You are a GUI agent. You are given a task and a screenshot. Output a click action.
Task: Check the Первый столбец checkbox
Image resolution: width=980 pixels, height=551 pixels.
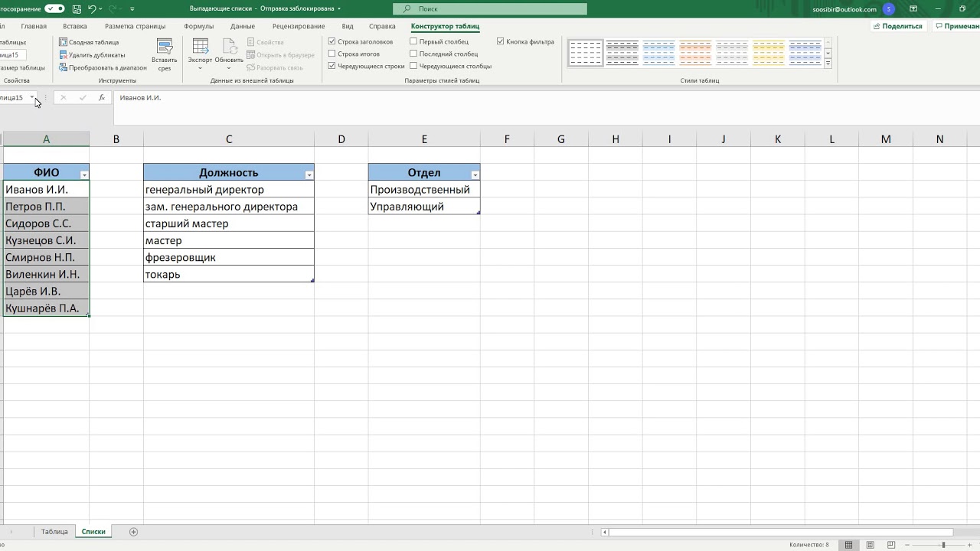[x=413, y=42]
